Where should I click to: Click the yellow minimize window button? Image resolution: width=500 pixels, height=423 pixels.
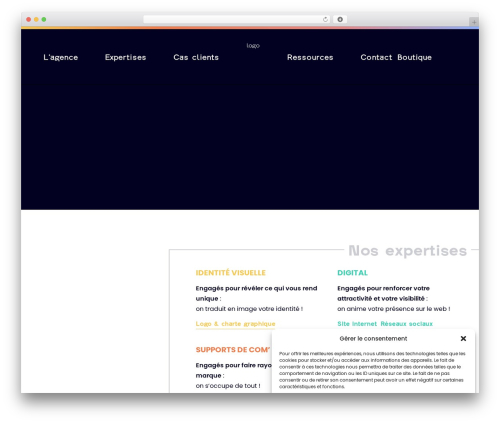coord(36,19)
